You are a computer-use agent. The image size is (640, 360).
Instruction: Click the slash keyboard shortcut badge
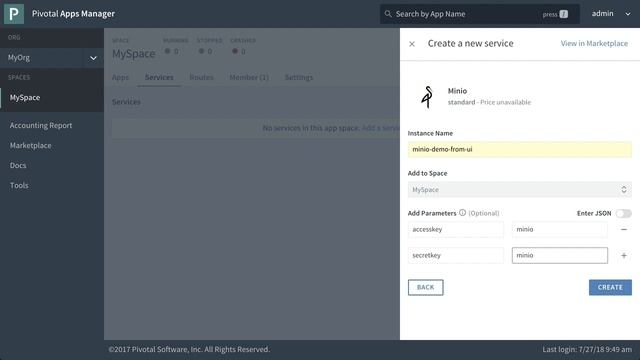pyautogui.click(x=564, y=14)
